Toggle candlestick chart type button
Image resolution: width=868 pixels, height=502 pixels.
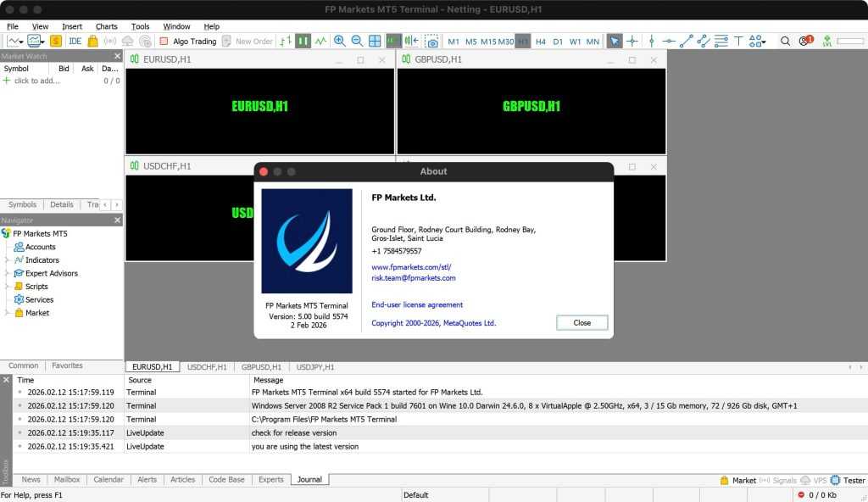(x=303, y=41)
